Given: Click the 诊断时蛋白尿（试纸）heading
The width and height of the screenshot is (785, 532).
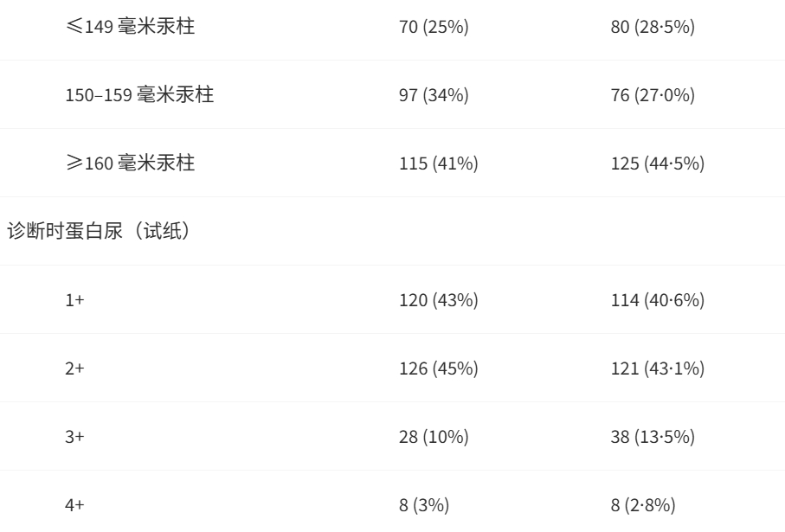Looking at the screenshot, I should 99,231.
